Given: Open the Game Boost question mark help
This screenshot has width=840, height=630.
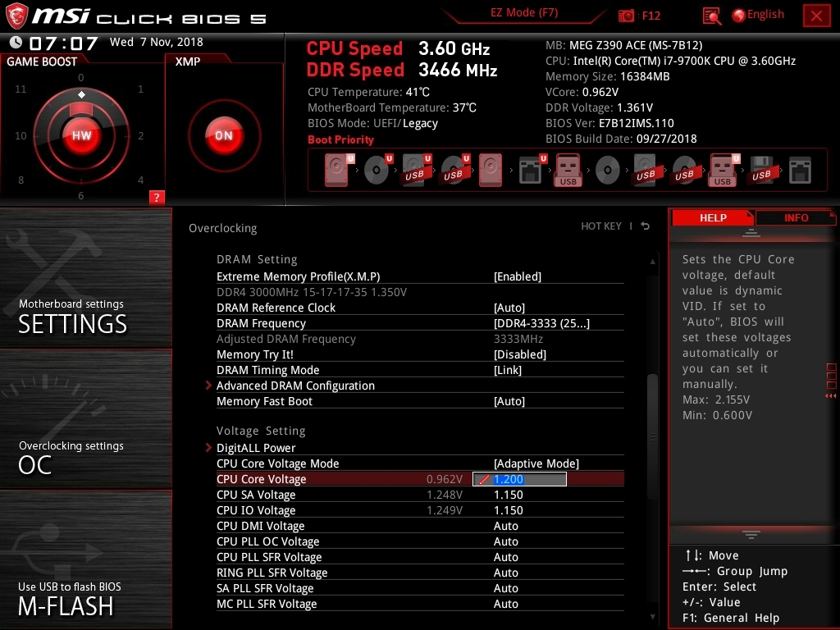Looking at the screenshot, I should coord(157,197).
